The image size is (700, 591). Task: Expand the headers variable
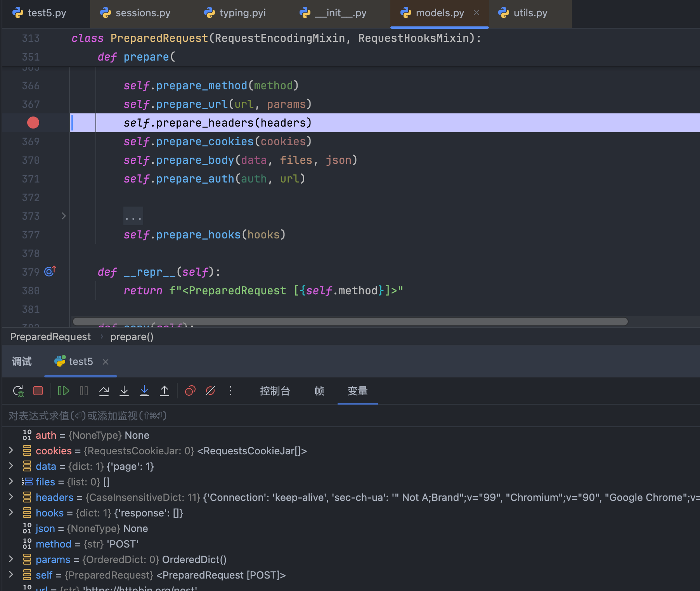point(11,497)
